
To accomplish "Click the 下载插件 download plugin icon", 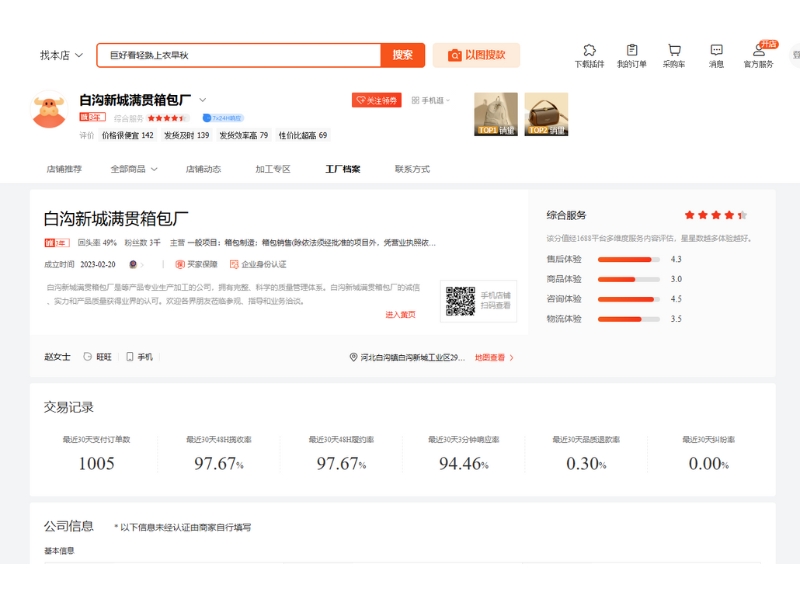I will [x=589, y=50].
